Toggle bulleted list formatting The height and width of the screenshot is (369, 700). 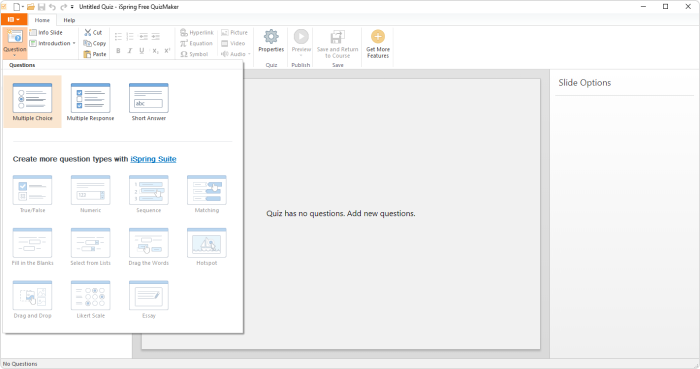click(x=118, y=37)
